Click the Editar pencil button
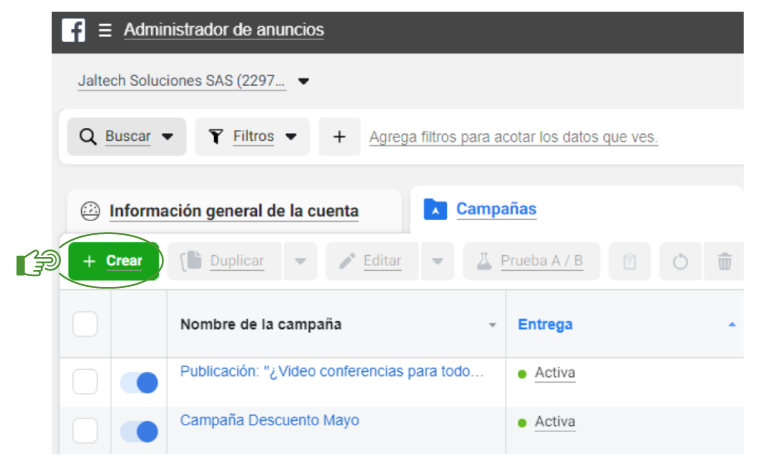This screenshot has width=766, height=471. [x=371, y=261]
